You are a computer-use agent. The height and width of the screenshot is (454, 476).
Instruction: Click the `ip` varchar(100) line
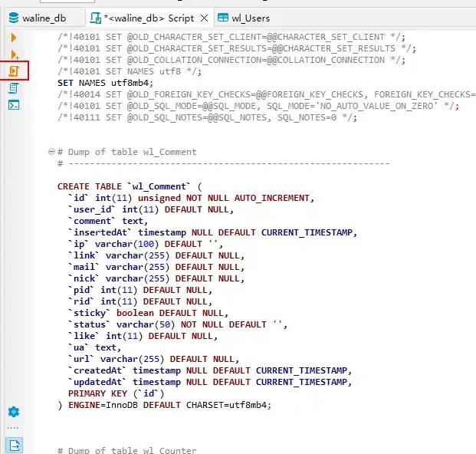[x=146, y=244]
